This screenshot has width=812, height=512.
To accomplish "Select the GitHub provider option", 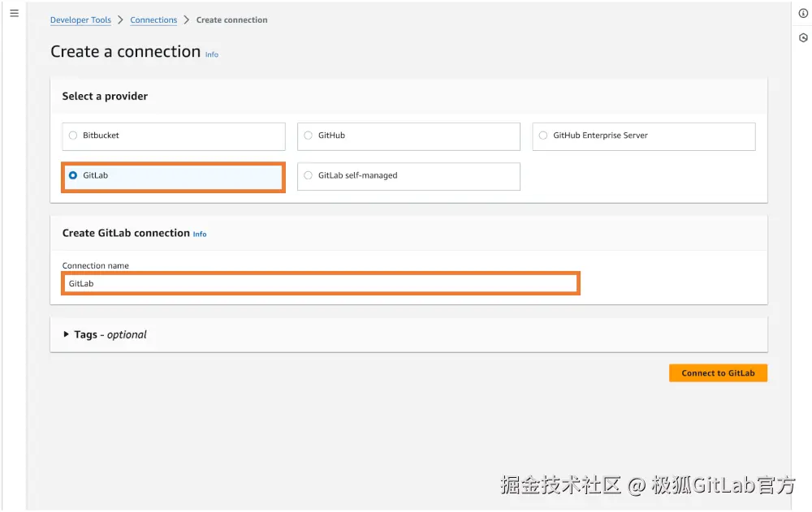I will [x=309, y=136].
